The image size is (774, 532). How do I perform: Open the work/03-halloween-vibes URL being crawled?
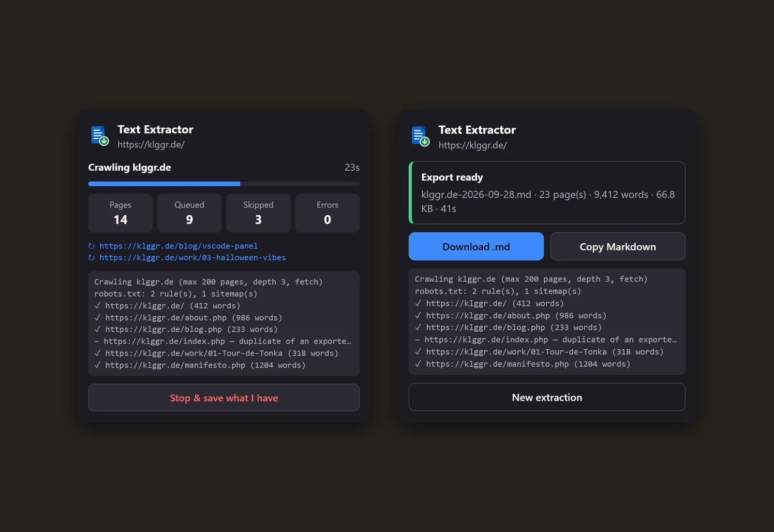click(x=193, y=258)
